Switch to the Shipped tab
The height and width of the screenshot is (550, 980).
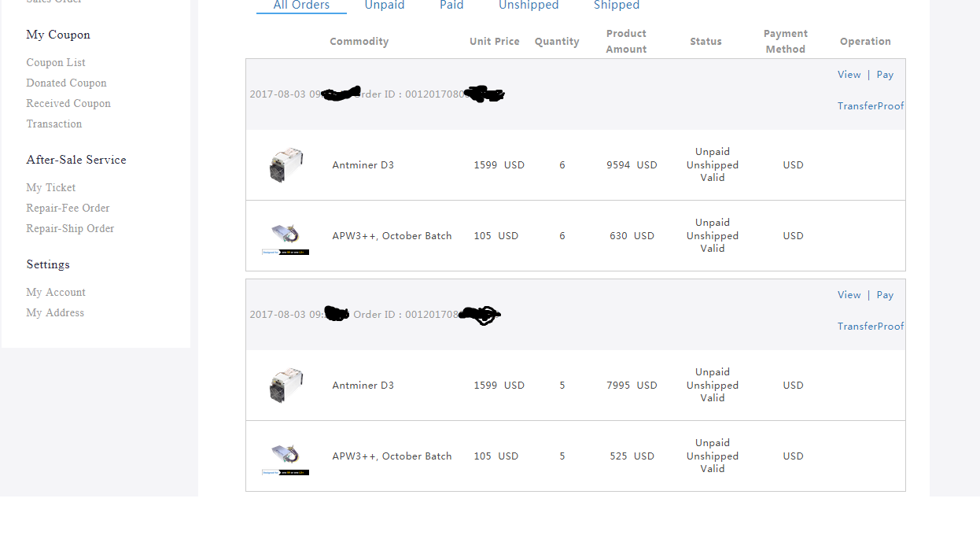coord(617,6)
